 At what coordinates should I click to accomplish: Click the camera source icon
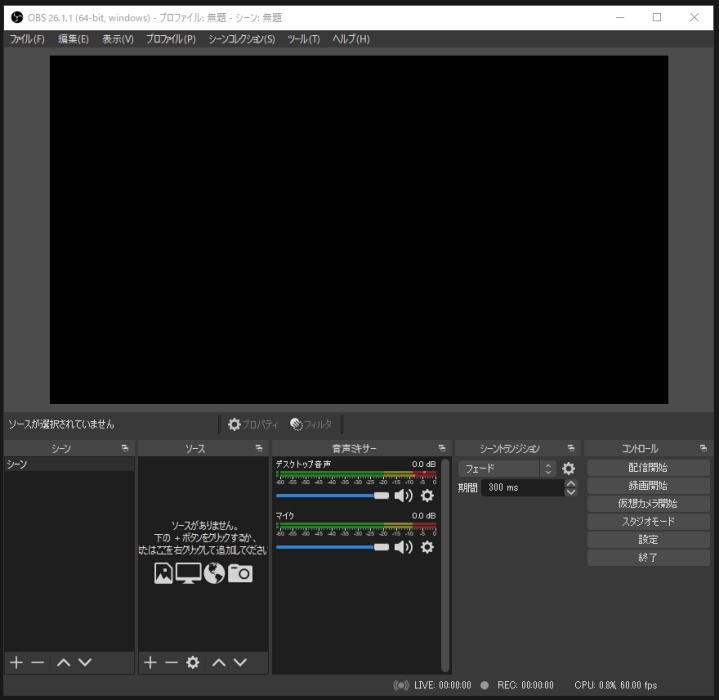tap(240, 573)
